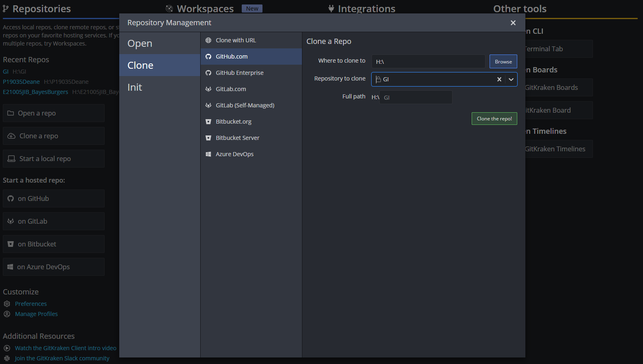Viewport: 643px width, 364px height.
Task: Click the Manage Profiles person icon
Action: coord(7,314)
